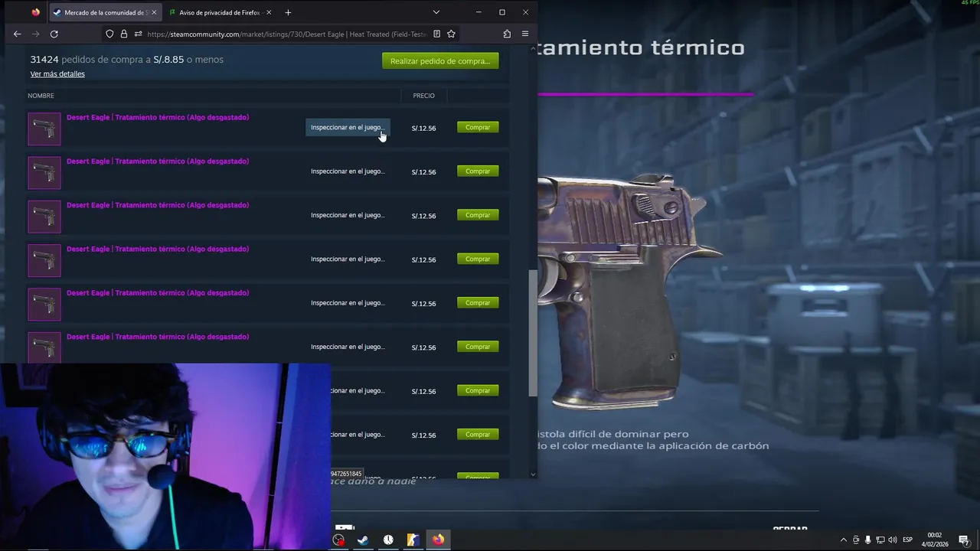980x551 pixels.
Task: Buy the third Desert Eagle listing
Action: point(478,215)
